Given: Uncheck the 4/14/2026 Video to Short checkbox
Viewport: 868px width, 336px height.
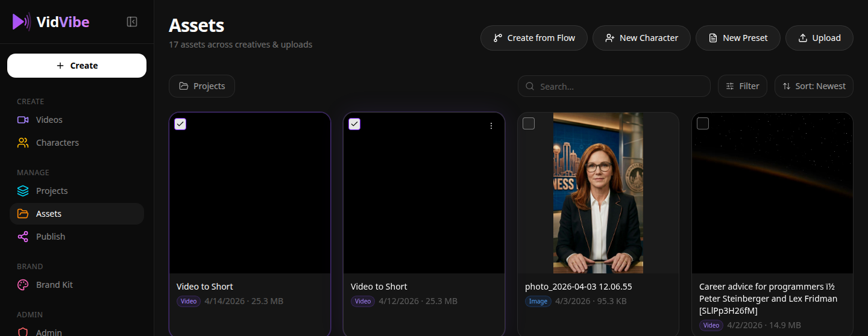Looking at the screenshot, I should (180, 124).
